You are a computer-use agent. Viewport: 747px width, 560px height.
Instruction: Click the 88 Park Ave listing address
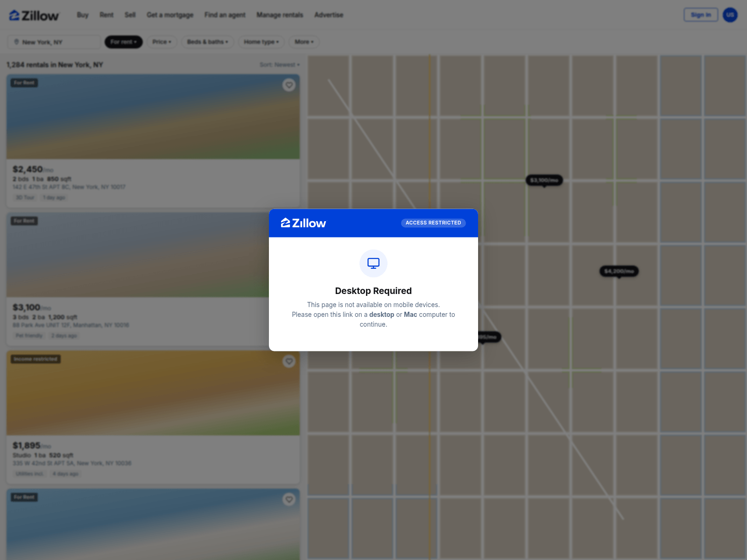71,325
